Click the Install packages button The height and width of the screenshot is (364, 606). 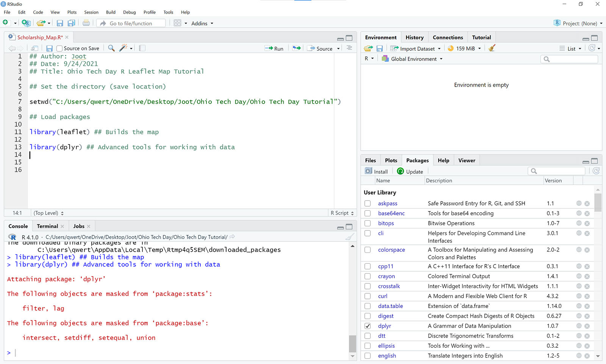(376, 171)
